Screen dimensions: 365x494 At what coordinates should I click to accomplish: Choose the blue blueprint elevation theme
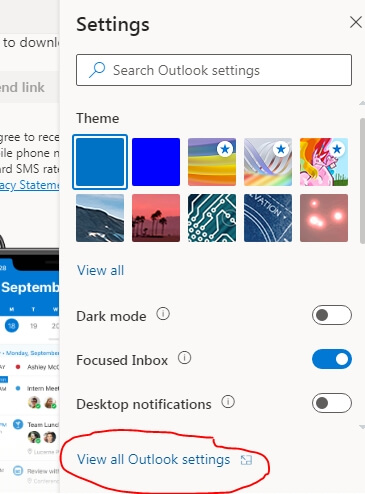268,218
